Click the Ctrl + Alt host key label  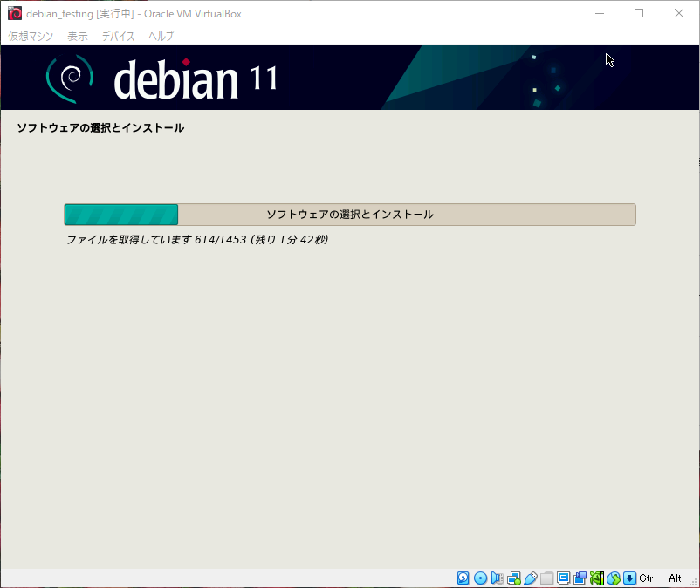pyautogui.click(x=660, y=578)
